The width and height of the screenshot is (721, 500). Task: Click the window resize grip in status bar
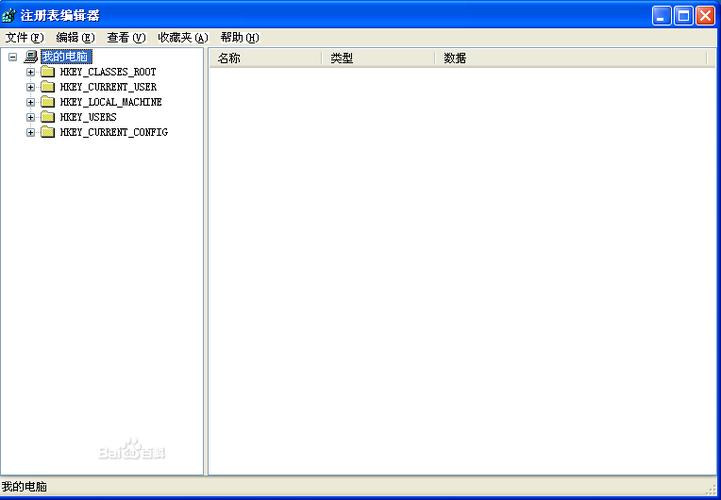(713, 489)
